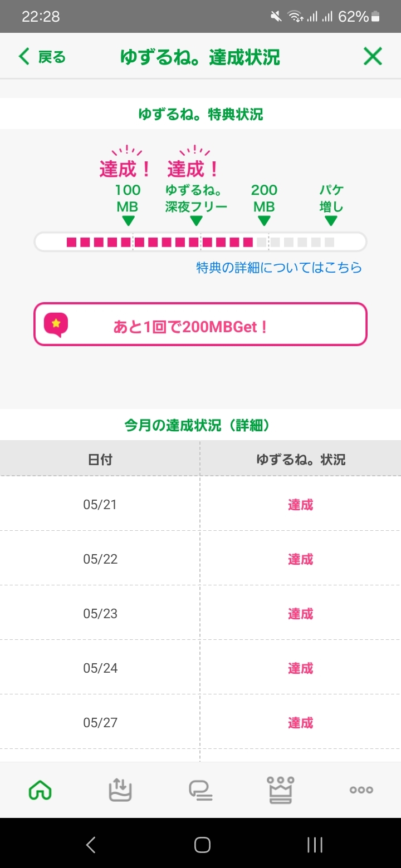The image size is (401, 868).
Task: Tap the pink star speech bubble icon
Action: tap(56, 325)
